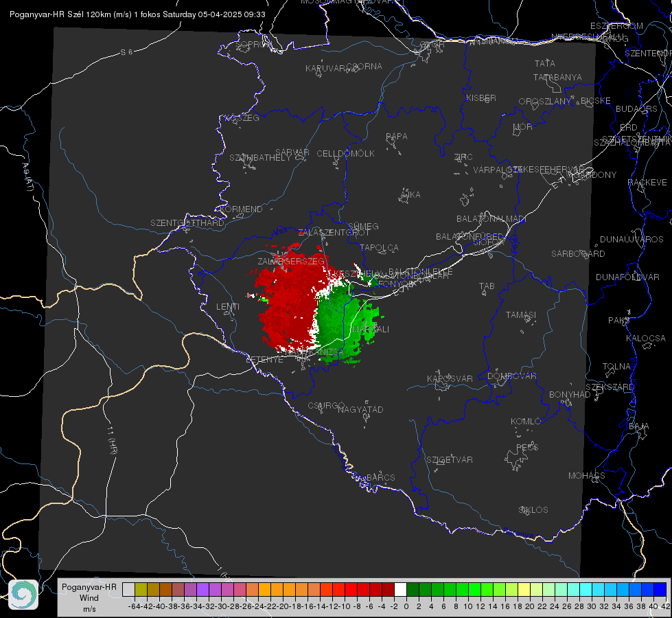Click the NAGYATAD city label

pyautogui.click(x=360, y=409)
